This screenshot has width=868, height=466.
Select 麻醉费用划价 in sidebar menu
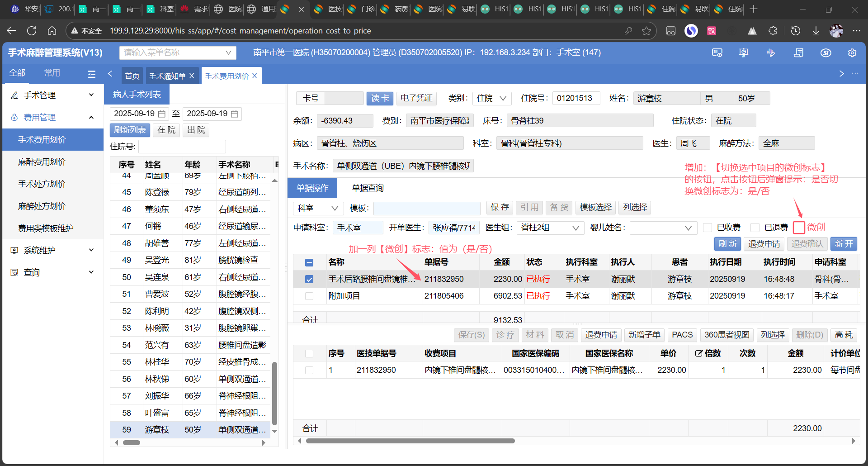point(42,162)
